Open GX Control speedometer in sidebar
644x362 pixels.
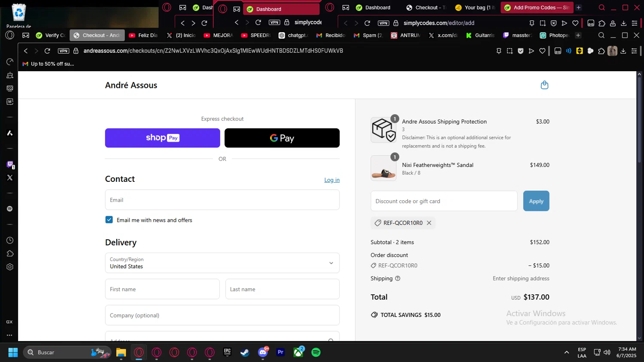click(10, 62)
